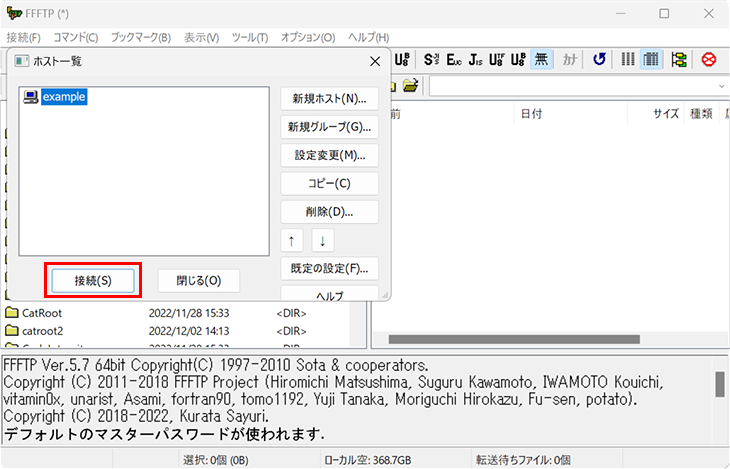The height and width of the screenshot is (469, 730).
Task: Click the コピー(C) button
Action: 330,184
